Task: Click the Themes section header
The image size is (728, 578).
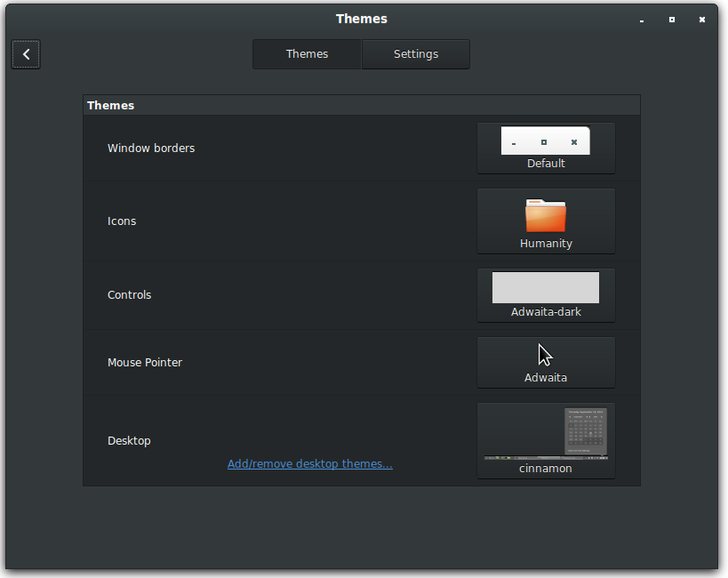Action: (110, 105)
